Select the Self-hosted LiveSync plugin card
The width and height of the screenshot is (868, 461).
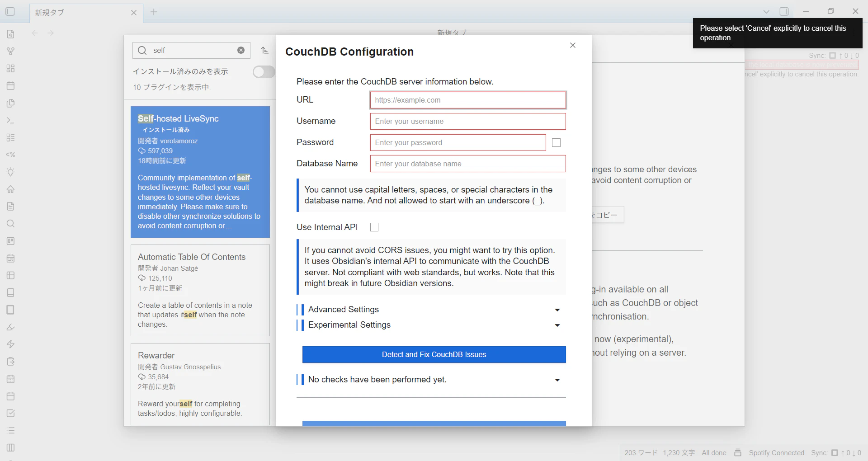(200, 172)
